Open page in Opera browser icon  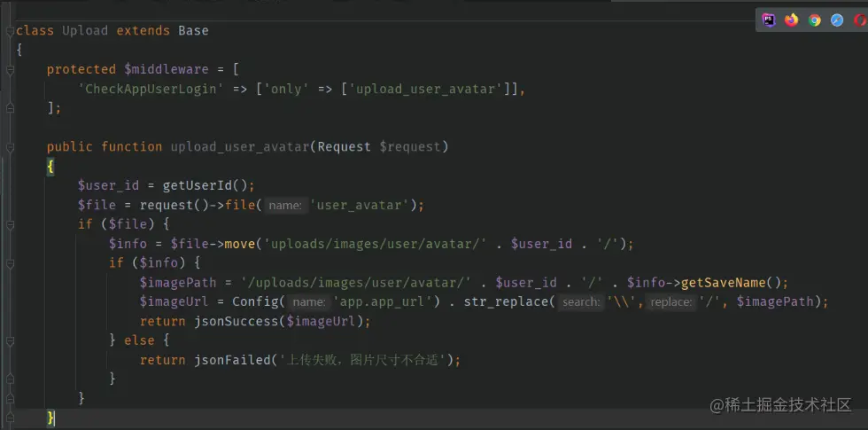860,20
